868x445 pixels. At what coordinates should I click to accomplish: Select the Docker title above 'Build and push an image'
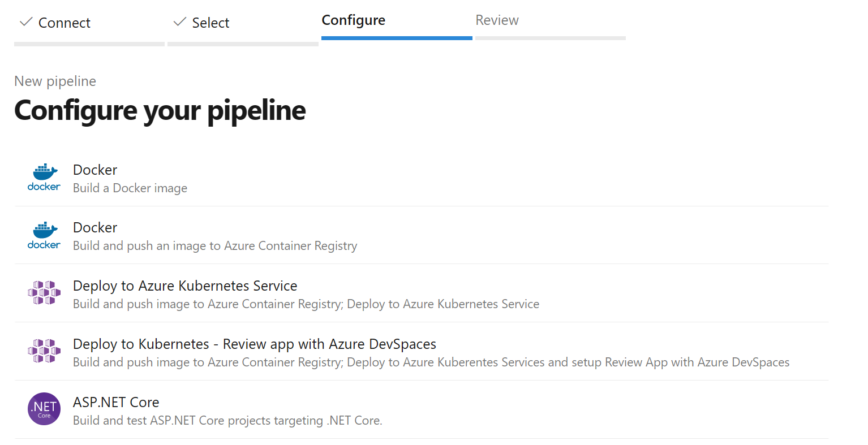95,227
